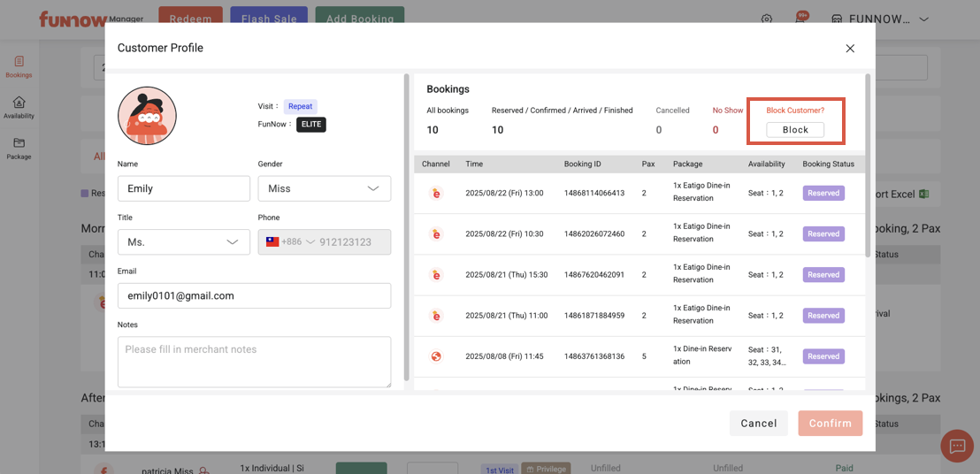
Task: Click Eatigo channel icon for 13:00 booking
Action: point(436,193)
